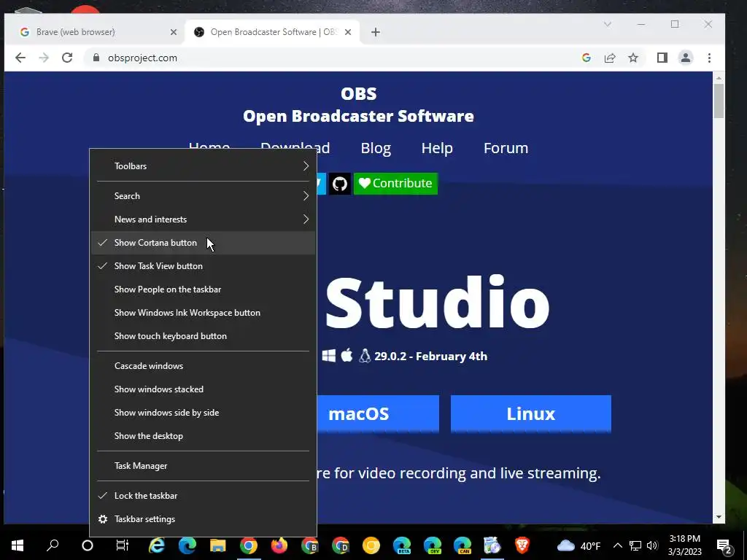Expand Toolbars submenu
The height and width of the screenshot is (560, 747).
tap(203, 166)
